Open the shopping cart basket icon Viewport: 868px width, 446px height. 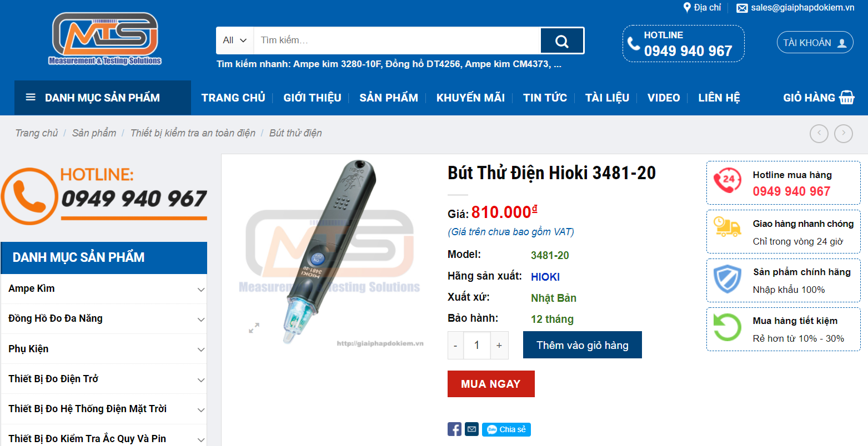pos(847,98)
